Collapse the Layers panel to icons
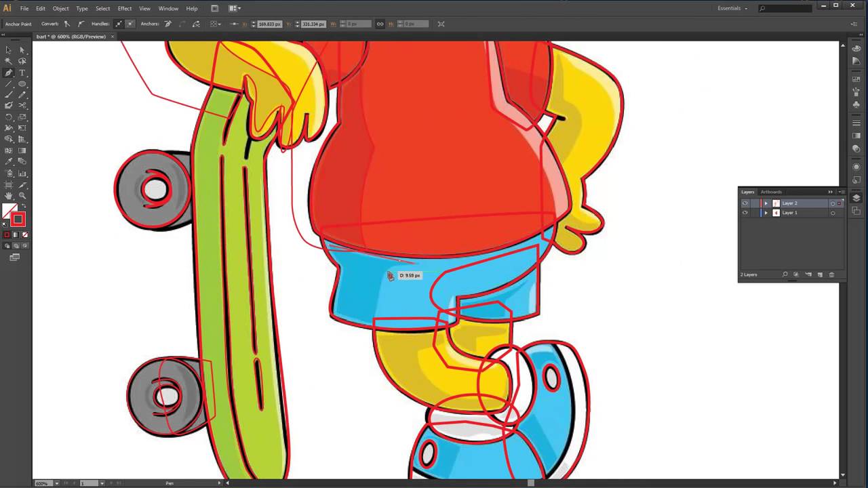 (x=830, y=192)
